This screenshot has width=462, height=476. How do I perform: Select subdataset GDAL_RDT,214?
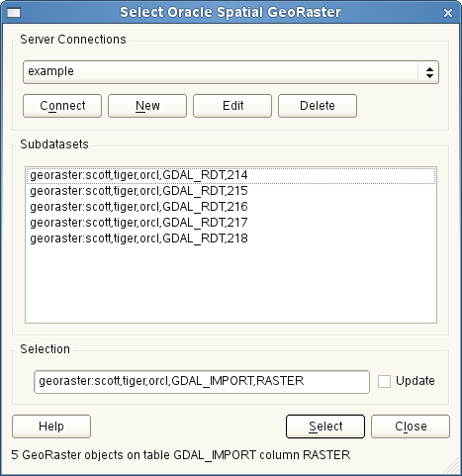pyautogui.click(x=231, y=175)
